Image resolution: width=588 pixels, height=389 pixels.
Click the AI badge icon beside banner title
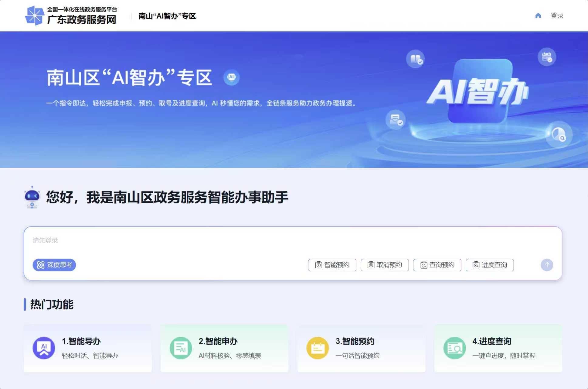click(231, 77)
